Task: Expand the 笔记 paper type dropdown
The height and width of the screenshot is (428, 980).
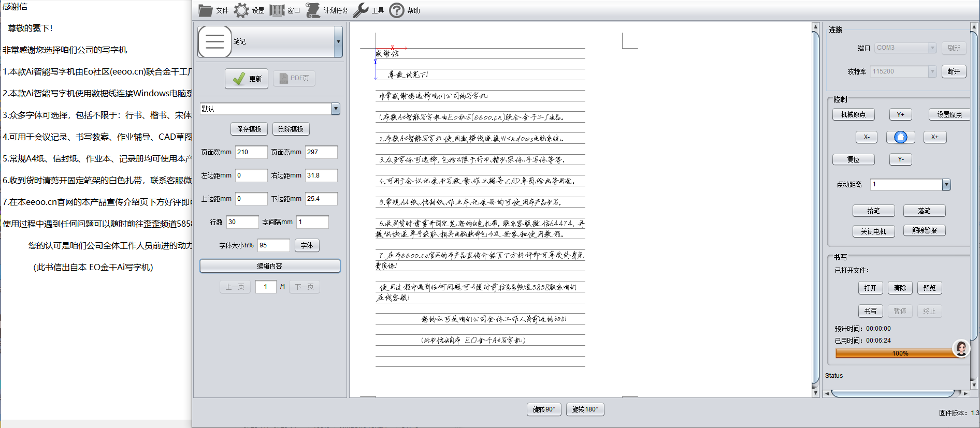Action: pos(338,41)
